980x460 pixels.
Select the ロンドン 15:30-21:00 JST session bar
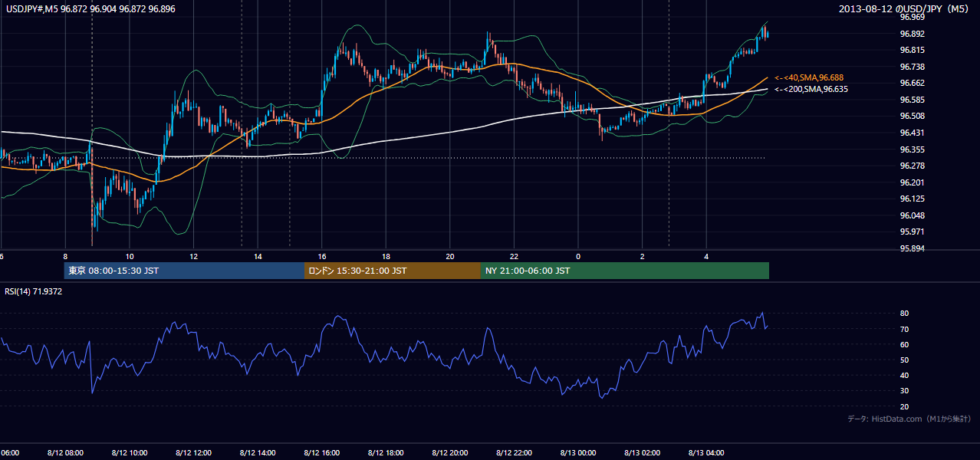[x=393, y=271]
